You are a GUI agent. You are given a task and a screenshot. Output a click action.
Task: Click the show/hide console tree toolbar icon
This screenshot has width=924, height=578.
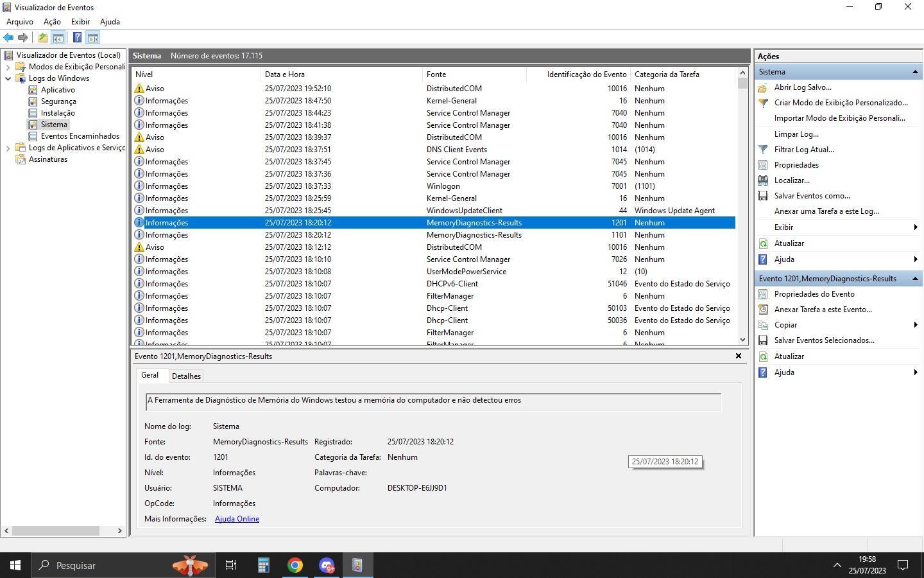58,38
